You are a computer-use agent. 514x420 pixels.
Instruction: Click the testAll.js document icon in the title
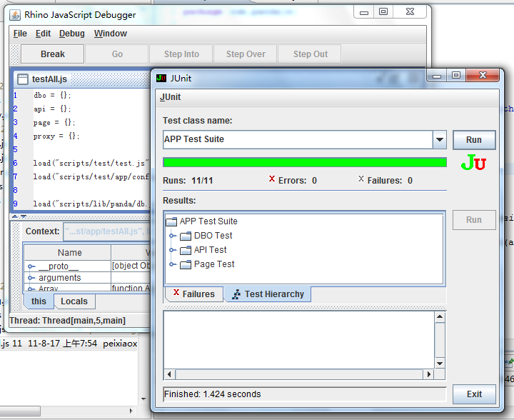23,79
